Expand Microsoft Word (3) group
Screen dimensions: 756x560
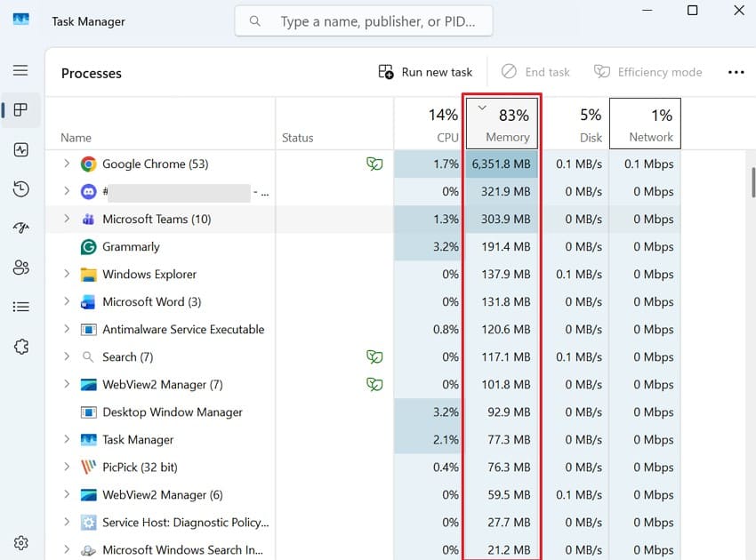67,301
